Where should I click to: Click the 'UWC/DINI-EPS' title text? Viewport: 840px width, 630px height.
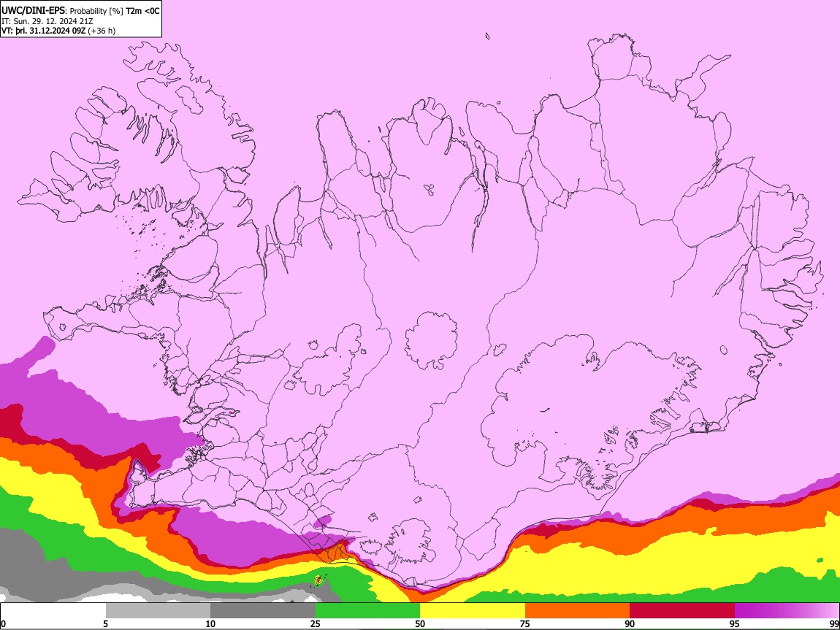33,11
